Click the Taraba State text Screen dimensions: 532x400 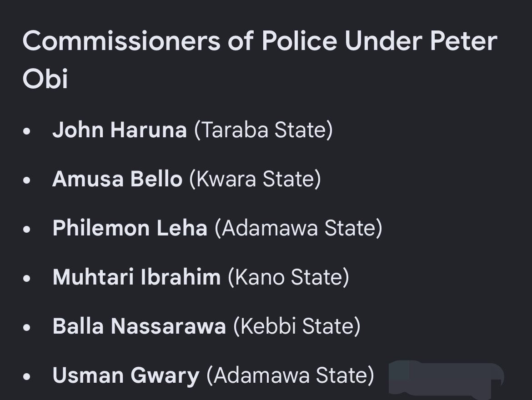coord(264,130)
